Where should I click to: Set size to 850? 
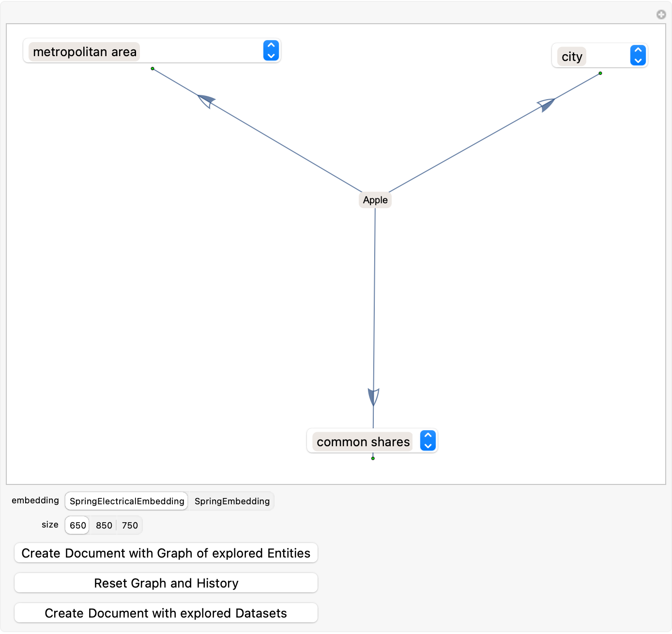(104, 525)
